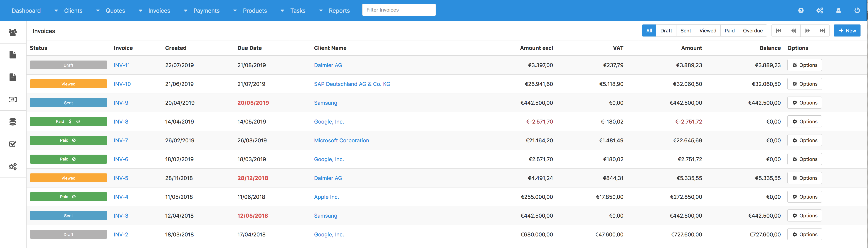The image size is (868, 248).
Task: Open Options dropdown for INV-8
Action: click(x=804, y=122)
